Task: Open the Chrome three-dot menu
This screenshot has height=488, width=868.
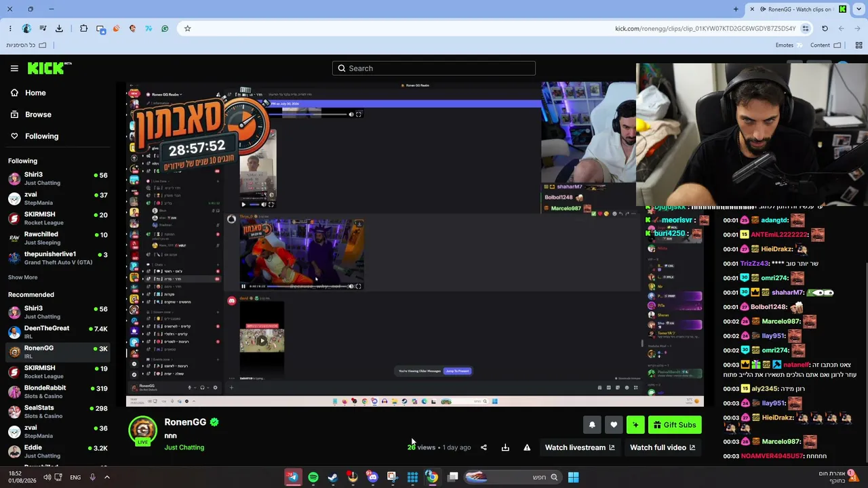Action: pos(10,28)
